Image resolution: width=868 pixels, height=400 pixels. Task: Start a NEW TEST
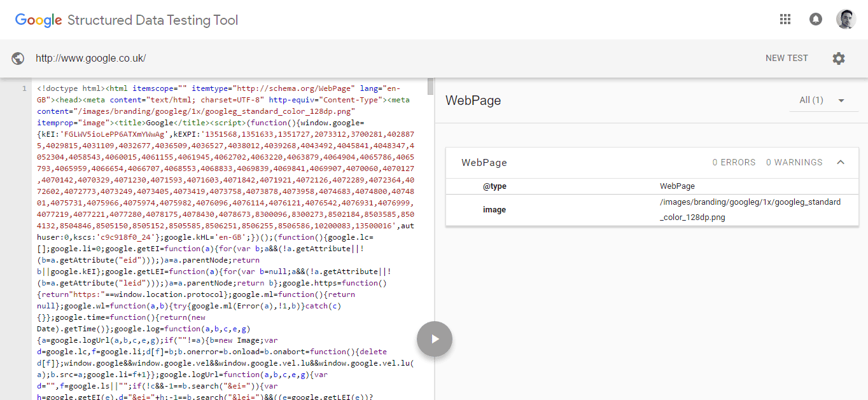pos(787,58)
